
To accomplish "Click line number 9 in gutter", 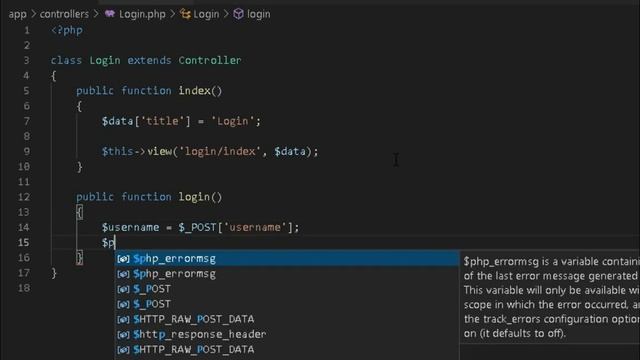I will coord(27,151).
